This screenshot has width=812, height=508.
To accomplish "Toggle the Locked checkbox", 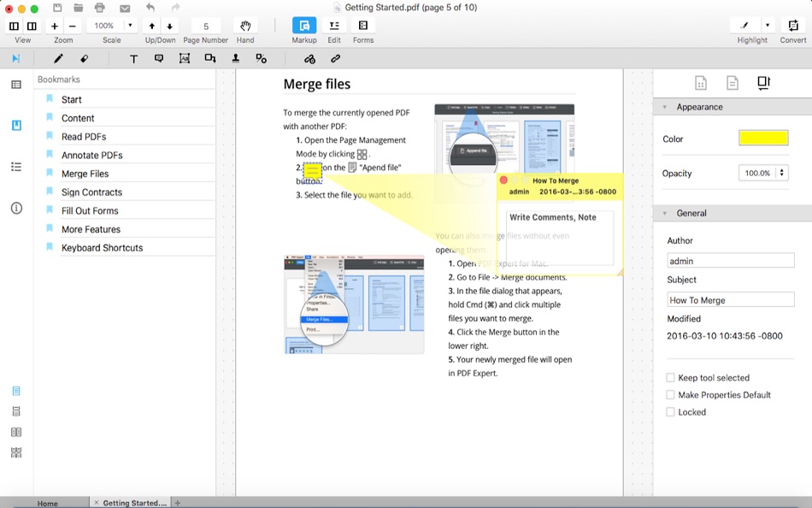I will [670, 411].
